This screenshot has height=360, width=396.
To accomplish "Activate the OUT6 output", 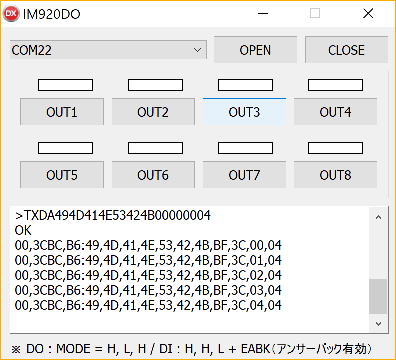I will click(153, 175).
